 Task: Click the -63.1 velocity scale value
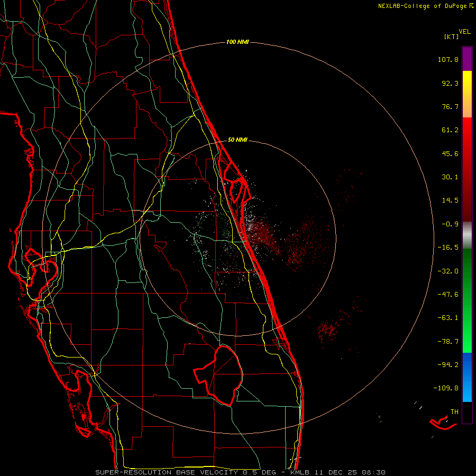tap(448, 318)
